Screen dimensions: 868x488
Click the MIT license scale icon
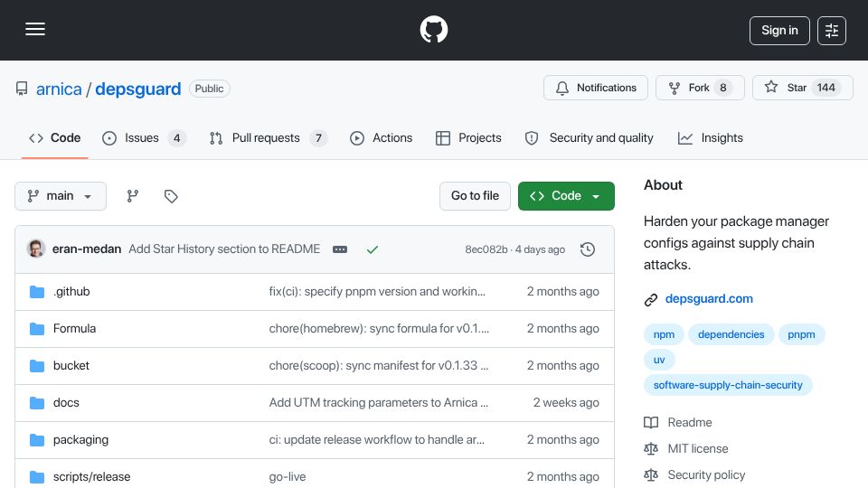pyautogui.click(x=651, y=449)
